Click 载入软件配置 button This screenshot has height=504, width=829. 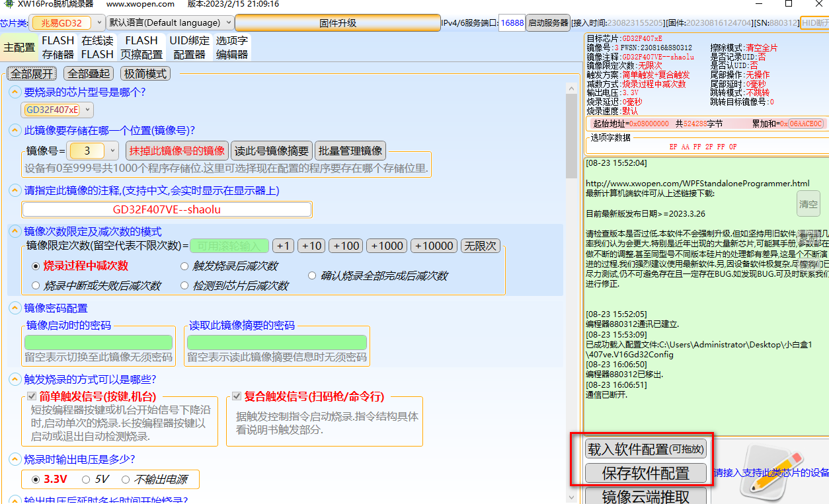click(646, 450)
